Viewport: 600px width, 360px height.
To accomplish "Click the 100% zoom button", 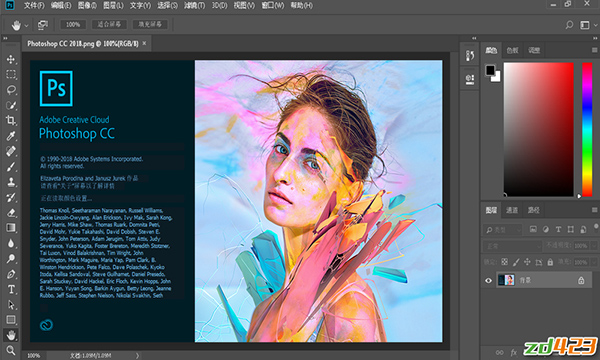I will click(73, 24).
